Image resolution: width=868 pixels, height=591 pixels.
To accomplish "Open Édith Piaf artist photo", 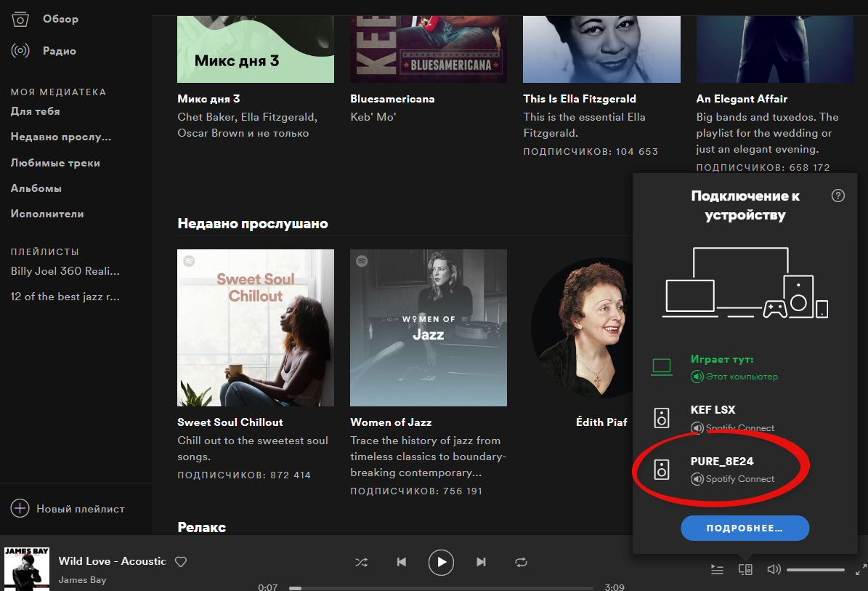I will point(582,328).
